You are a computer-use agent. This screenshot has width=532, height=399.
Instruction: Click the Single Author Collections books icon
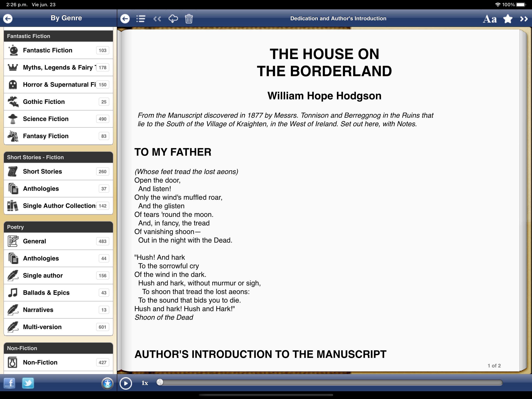coord(13,206)
